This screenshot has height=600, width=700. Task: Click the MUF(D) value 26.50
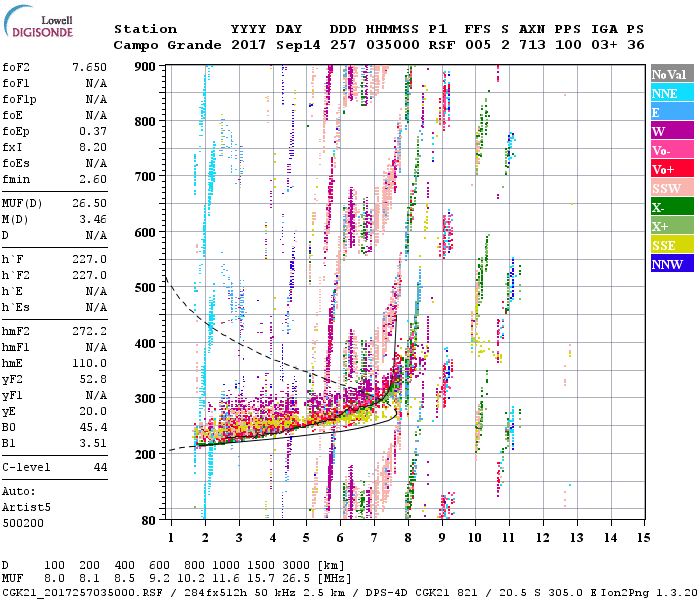pos(89,203)
